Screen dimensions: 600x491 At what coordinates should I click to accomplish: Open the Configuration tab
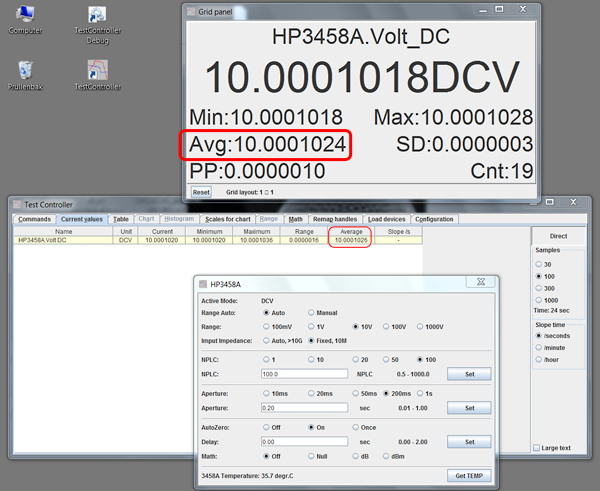point(434,219)
